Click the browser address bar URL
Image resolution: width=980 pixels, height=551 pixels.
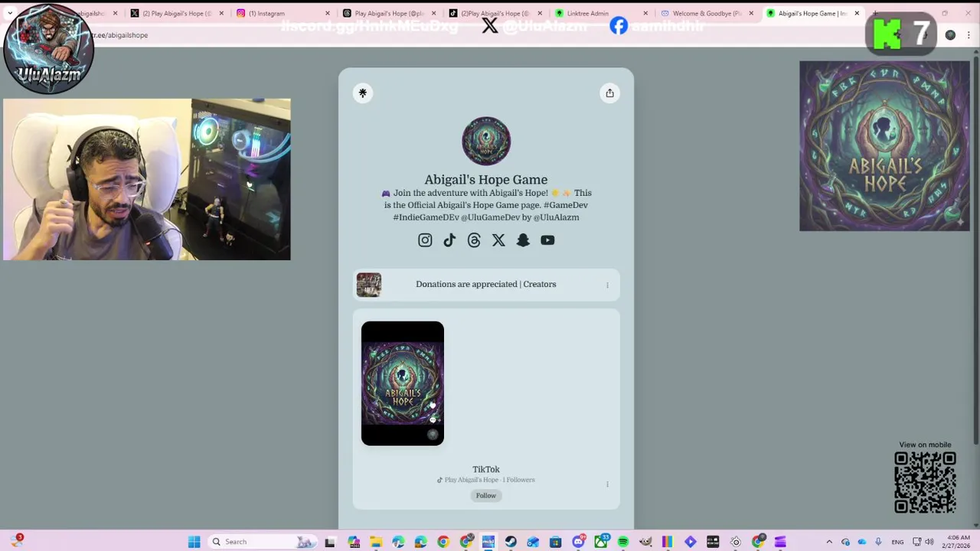pyautogui.click(x=120, y=35)
